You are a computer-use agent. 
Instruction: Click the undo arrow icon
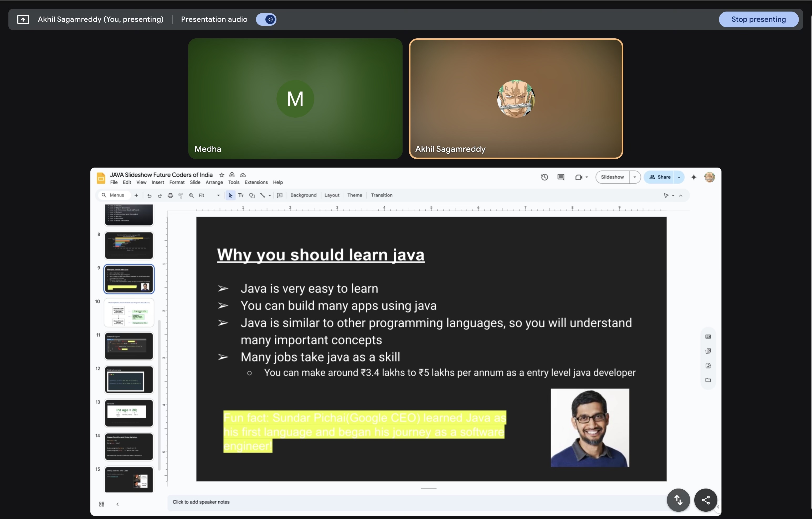click(x=149, y=195)
